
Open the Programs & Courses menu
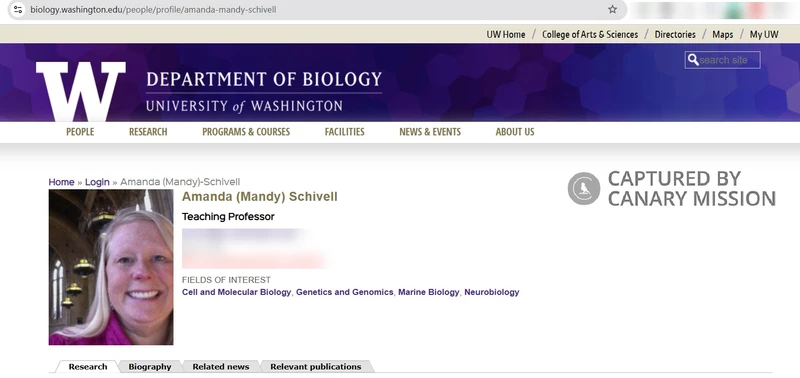246,132
